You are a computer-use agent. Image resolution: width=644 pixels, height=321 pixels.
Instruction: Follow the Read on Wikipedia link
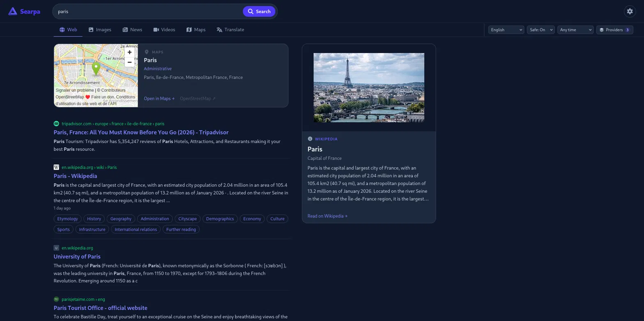pyautogui.click(x=327, y=216)
